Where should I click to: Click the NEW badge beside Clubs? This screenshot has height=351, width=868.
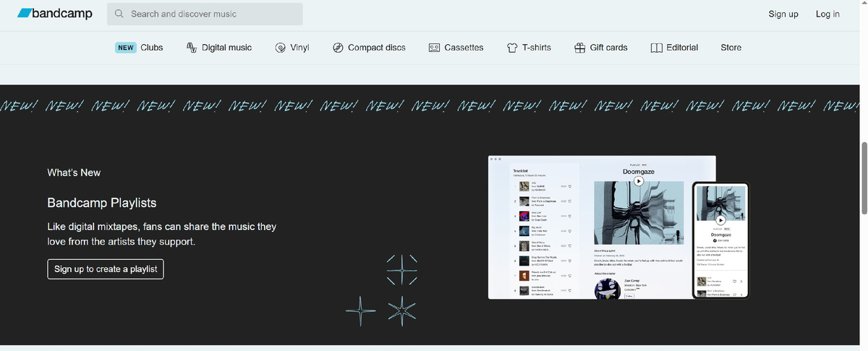pos(126,48)
